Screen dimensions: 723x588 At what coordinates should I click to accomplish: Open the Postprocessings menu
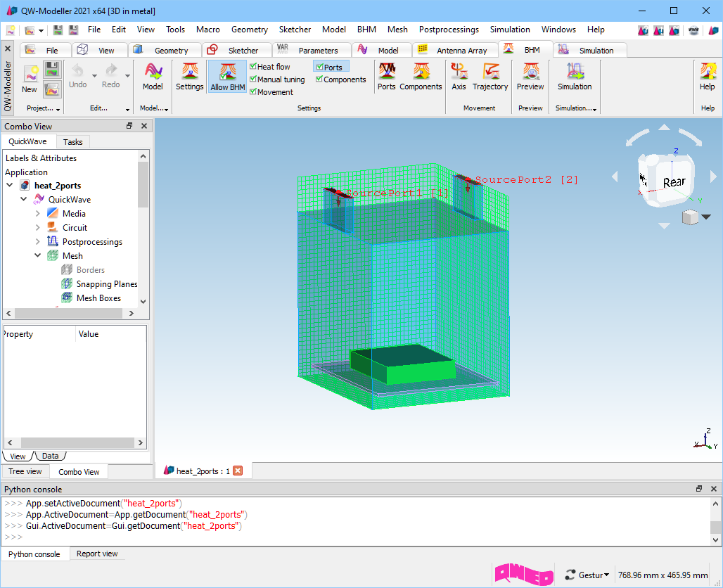[449, 30]
